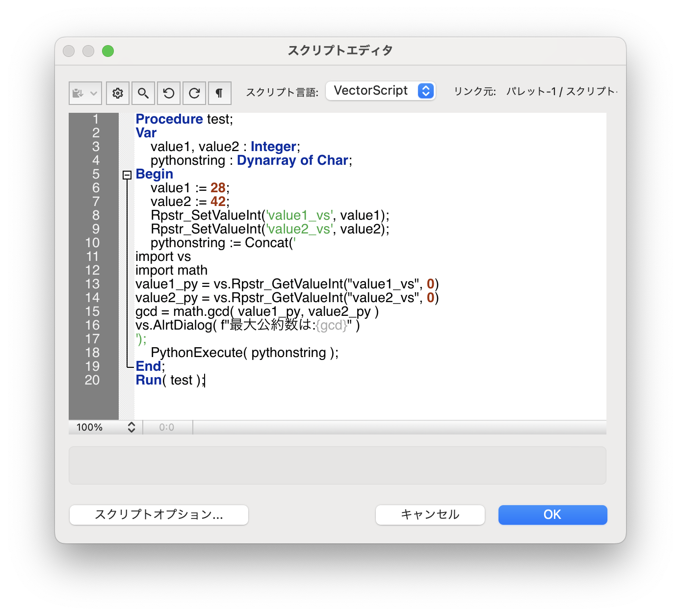Toggle the pilcrow invisible characters display
Image resolution: width=681 pixels, height=616 pixels.
(219, 93)
